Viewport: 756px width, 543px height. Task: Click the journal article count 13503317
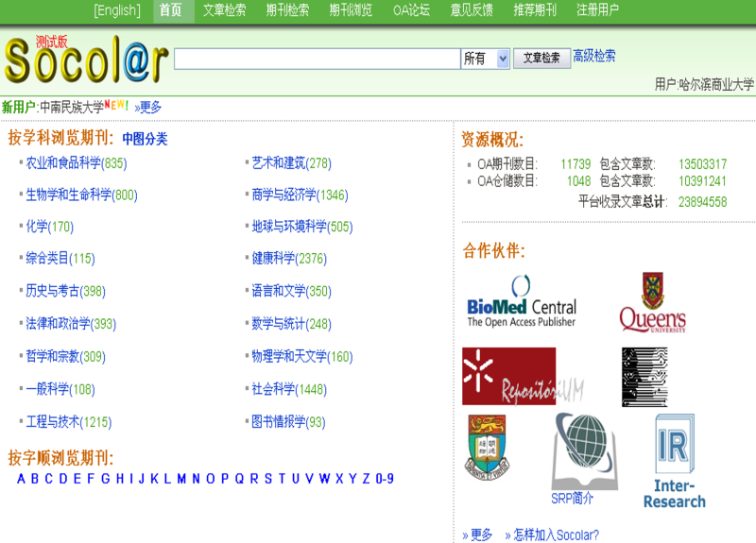(702, 164)
